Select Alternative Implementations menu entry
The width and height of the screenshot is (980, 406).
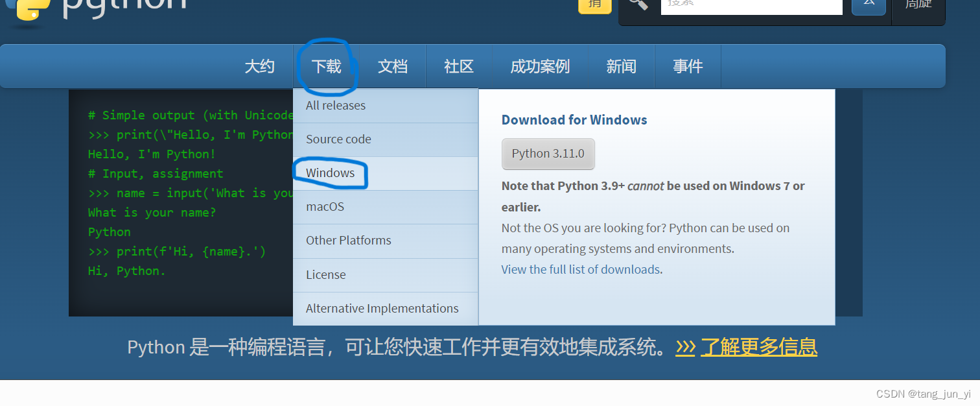pos(386,309)
